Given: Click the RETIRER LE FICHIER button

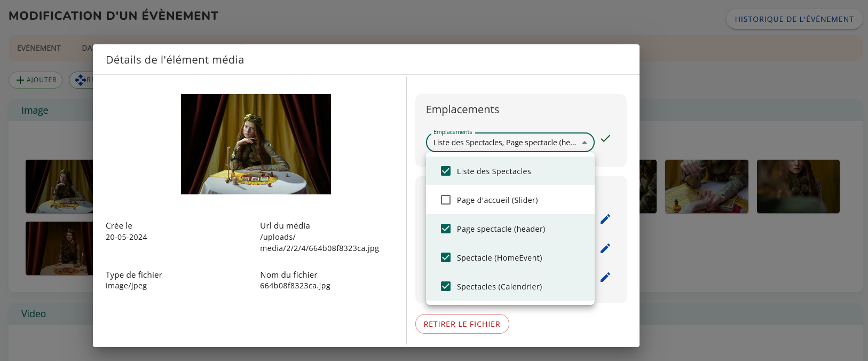Looking at the screenshot, I should tap(462, 324).
